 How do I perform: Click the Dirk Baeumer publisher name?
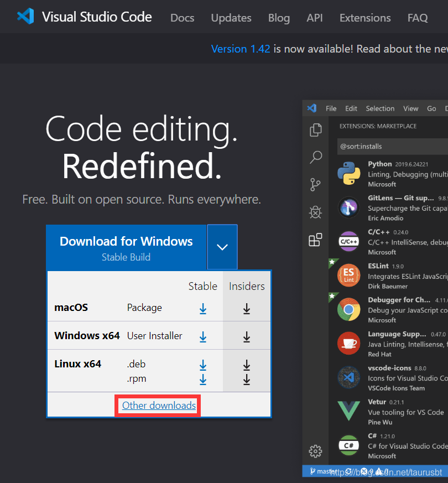click(388, 286)
